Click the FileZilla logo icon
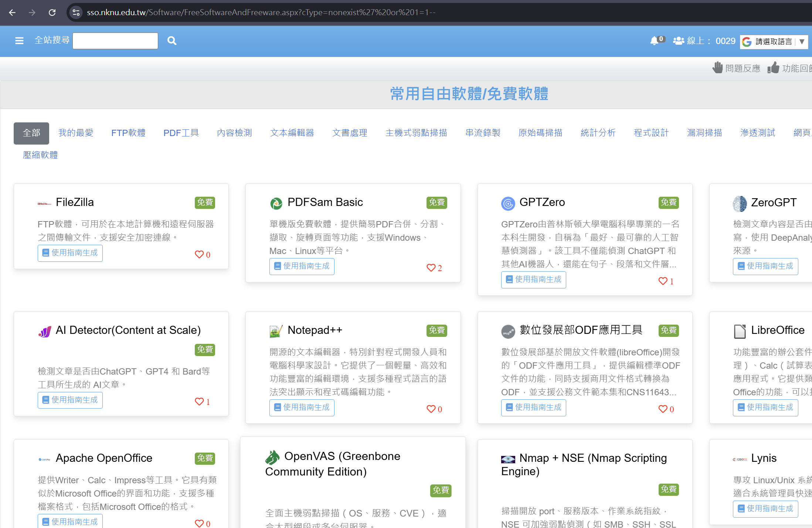This screenshot has height=528, width=812. point(44,203)
